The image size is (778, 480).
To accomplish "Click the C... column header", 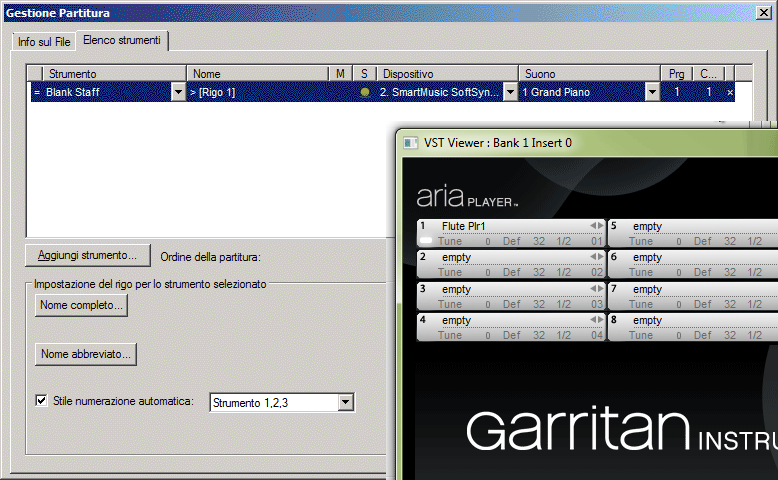I will point(709,74).
